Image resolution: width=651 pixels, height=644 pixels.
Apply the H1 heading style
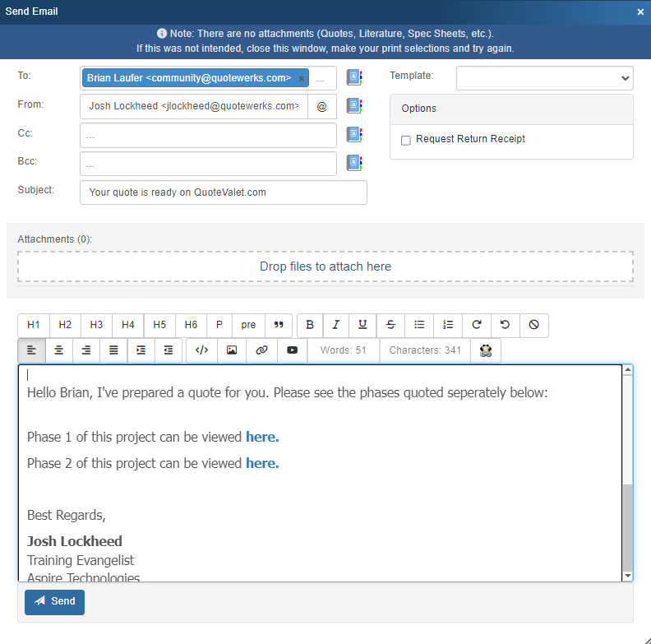(x=34, y=325)
